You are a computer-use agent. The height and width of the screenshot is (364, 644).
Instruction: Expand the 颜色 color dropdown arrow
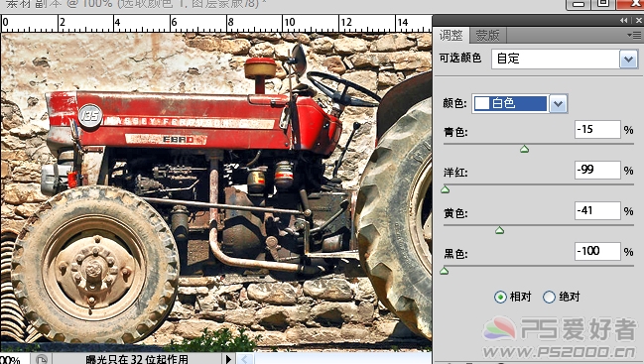(x=558, y=104)
